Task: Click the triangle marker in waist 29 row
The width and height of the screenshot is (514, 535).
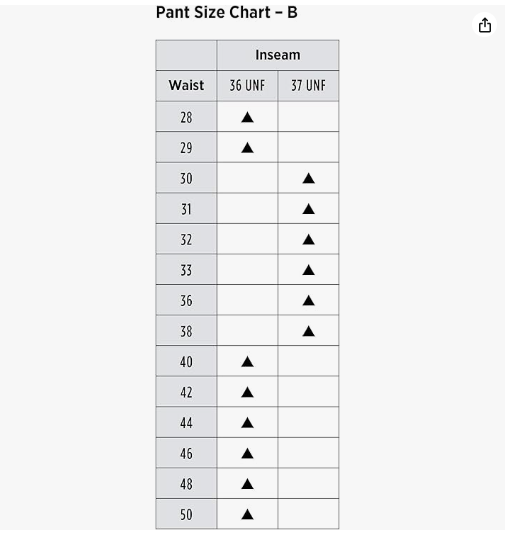Action: pyautogui.click(x=247, y=148)
